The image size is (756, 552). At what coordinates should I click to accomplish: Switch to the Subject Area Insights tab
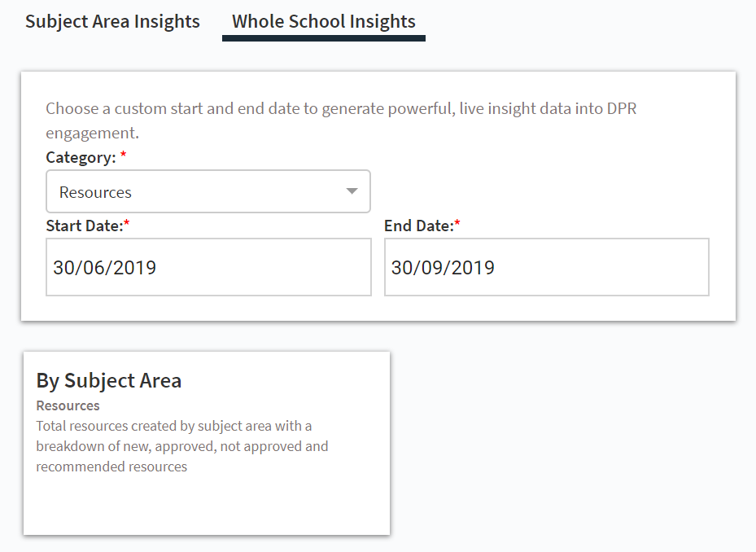click(x=112, y=21)
